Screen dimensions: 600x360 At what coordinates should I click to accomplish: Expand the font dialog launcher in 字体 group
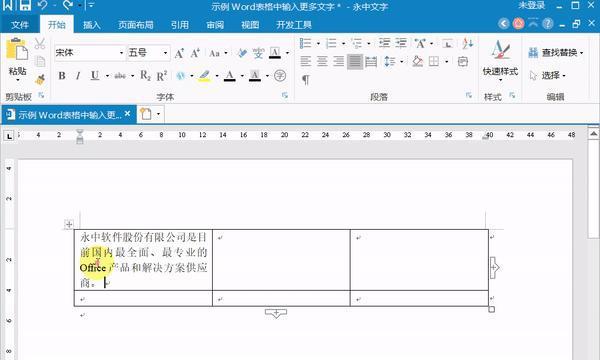pos(285,95)
